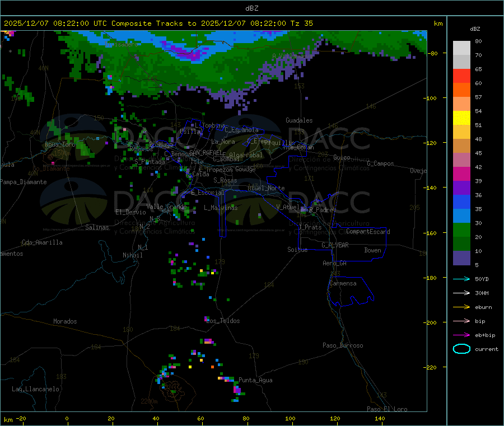Click the magenta 39 dBZ legend band
The height and width of the screenshot is (426, 504).
461,174
